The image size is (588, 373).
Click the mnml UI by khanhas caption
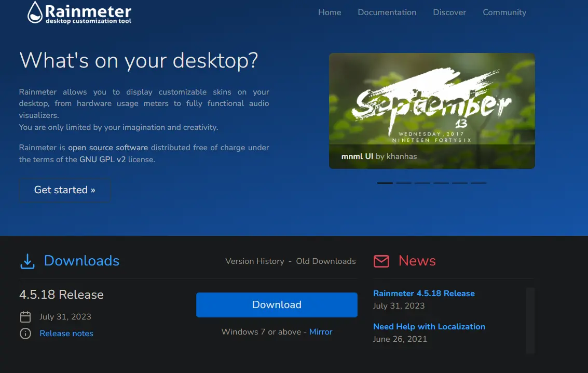pos(379,156)
